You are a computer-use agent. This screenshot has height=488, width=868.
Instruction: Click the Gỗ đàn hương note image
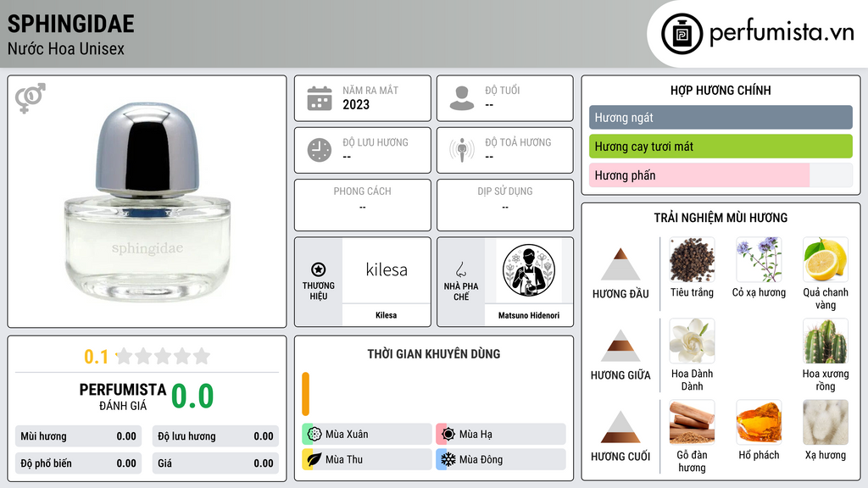pyautogui.click(x=692, y=423)
